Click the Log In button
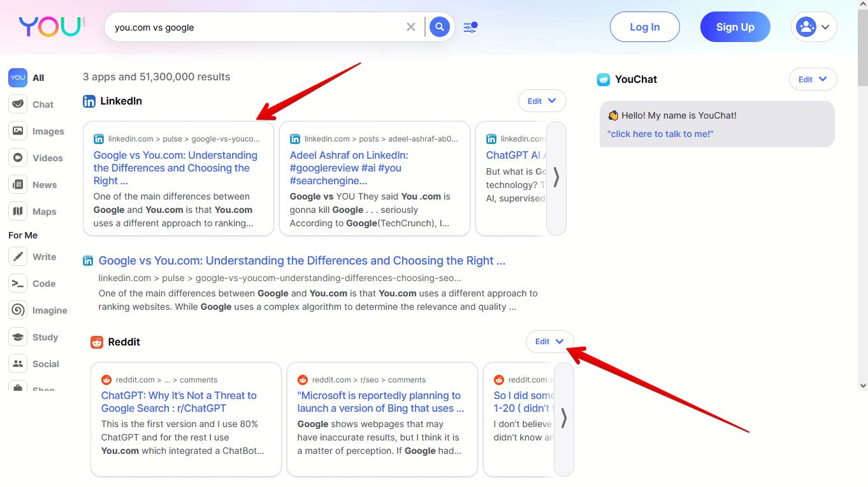Viewport: 868px width, 487px height. tap(644, 27)
